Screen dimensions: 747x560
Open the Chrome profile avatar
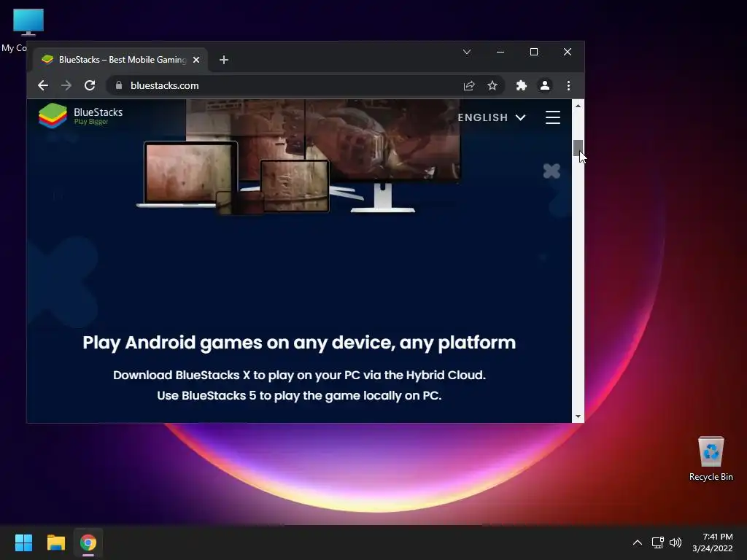point(544,85)
